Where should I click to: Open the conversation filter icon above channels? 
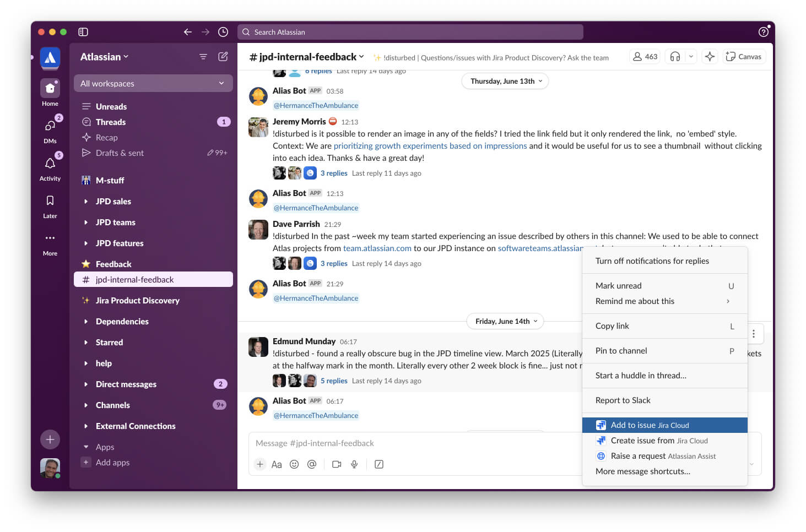pos(203,56)
